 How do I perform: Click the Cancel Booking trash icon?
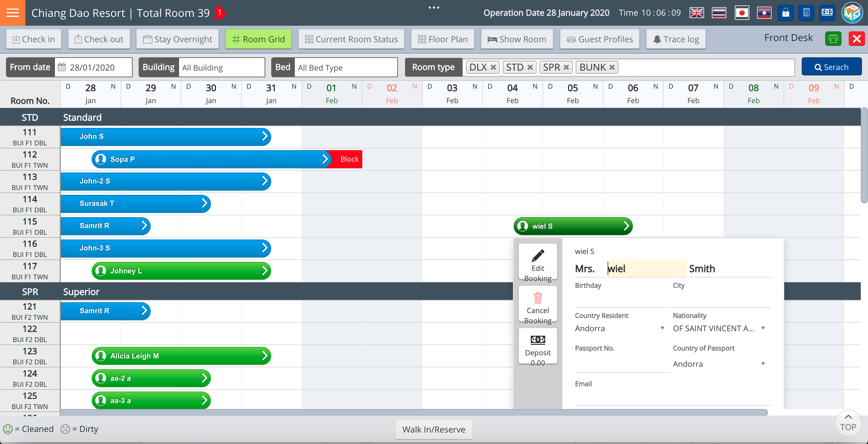537,298
